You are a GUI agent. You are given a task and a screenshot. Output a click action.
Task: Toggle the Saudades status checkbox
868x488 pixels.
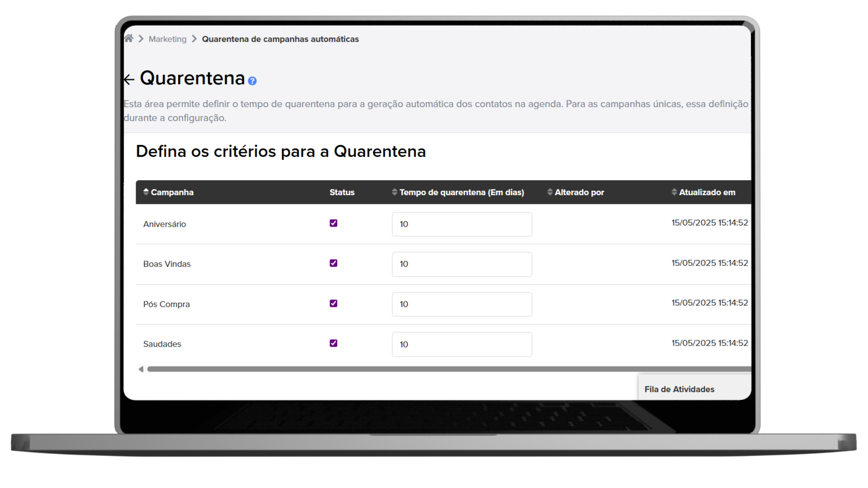pos(334,343)
